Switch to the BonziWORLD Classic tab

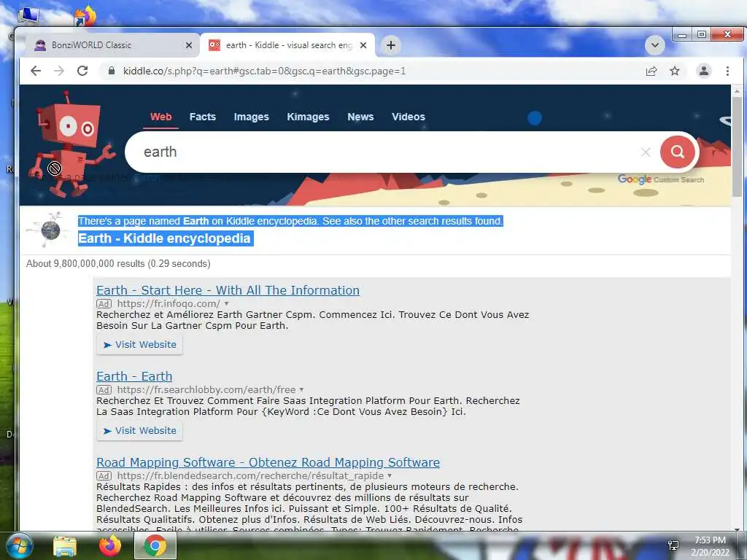pyautogui.click(x=109, y=45)
